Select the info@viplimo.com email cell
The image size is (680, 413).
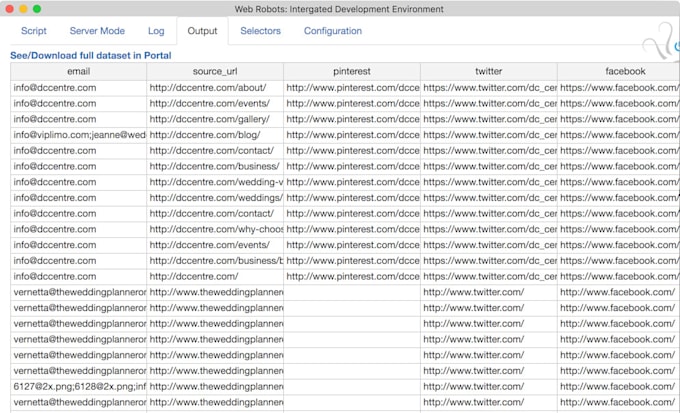click(x=78, y=135)
